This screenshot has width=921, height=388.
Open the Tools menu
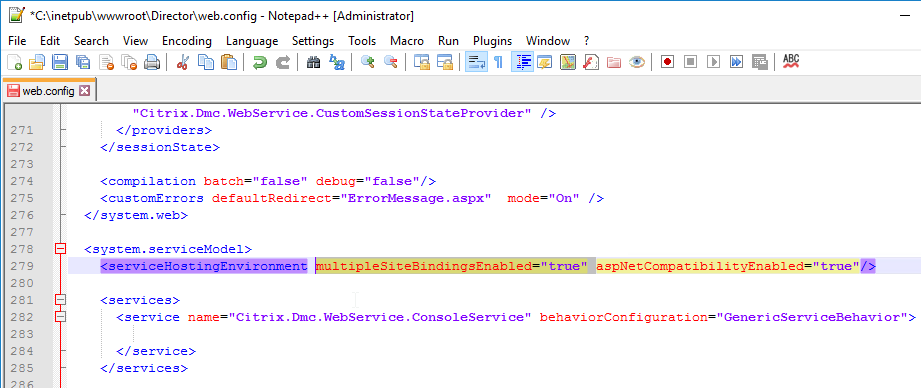362,41
